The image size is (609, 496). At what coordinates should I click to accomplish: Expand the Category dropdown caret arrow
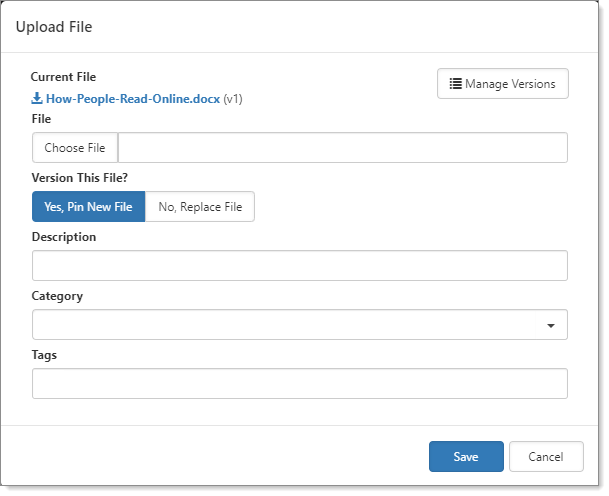tap(551, 326)
